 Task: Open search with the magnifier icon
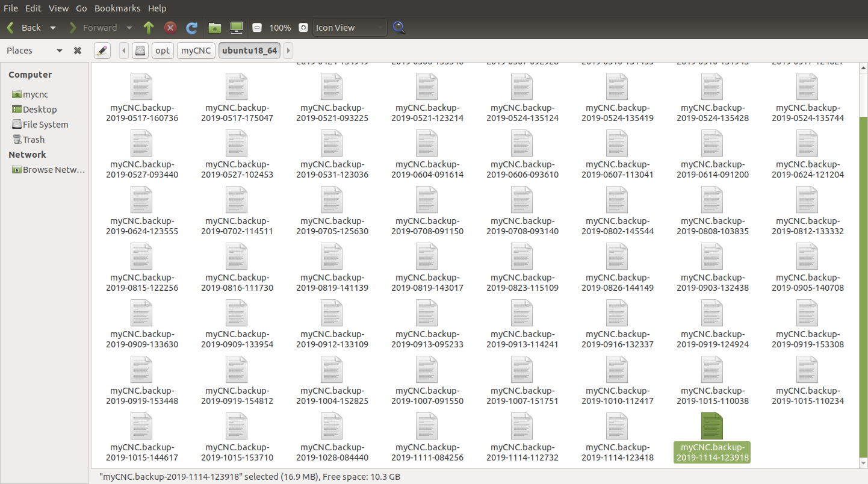tap(398, 28)
